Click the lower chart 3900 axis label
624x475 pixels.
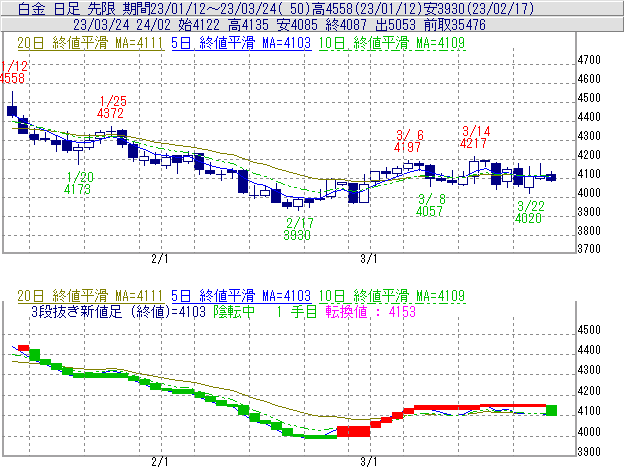(x=589, y=452)
